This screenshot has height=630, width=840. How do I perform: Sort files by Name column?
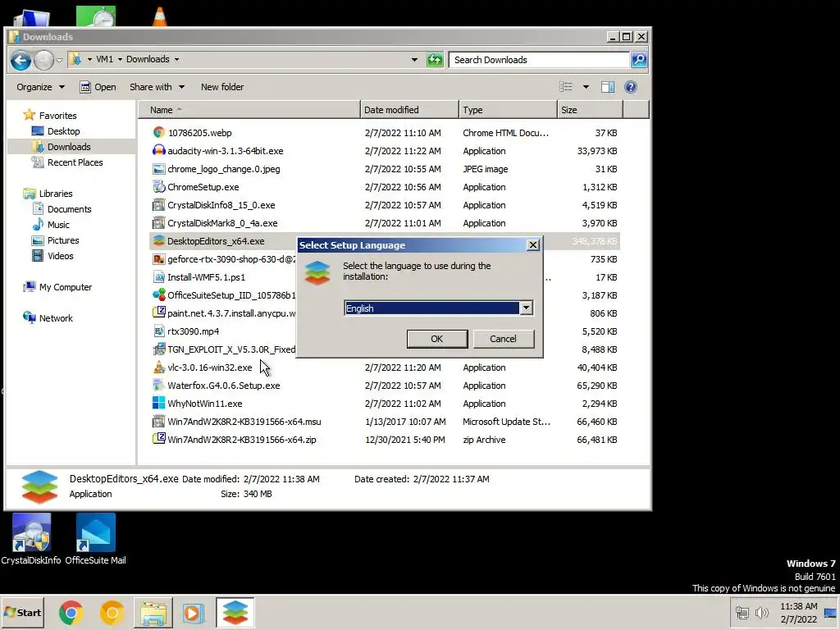coord(249,110)
